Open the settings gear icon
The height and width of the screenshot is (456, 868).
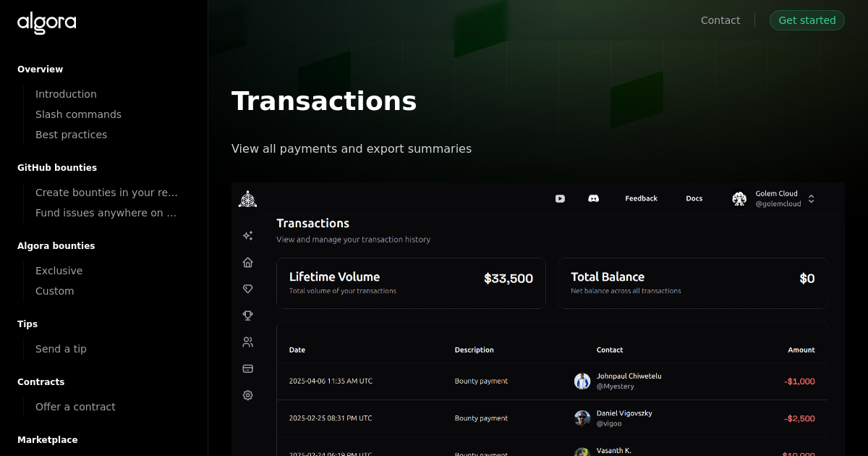coord(247,395)
